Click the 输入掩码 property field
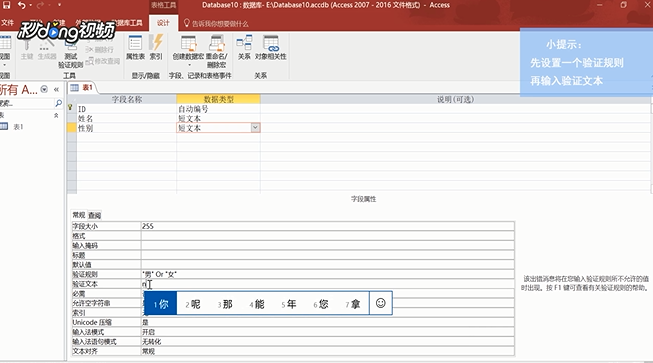653x363 pixels. [327, 245]
